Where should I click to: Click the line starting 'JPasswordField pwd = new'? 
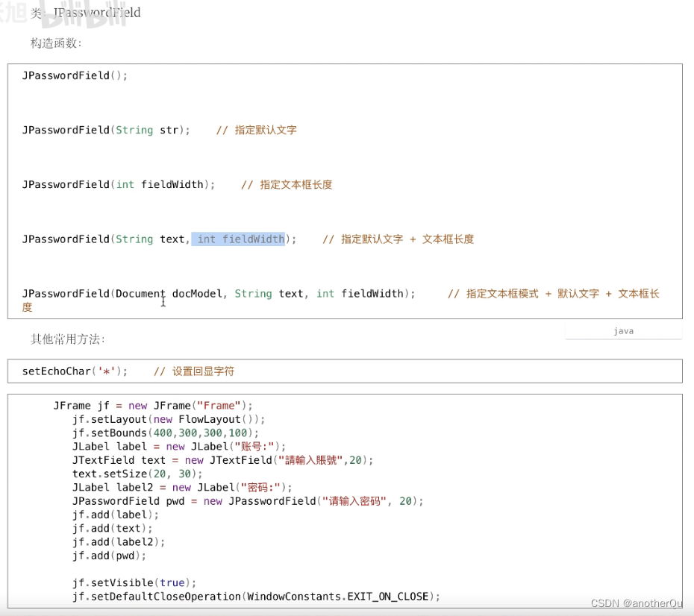tap(248, 501)
